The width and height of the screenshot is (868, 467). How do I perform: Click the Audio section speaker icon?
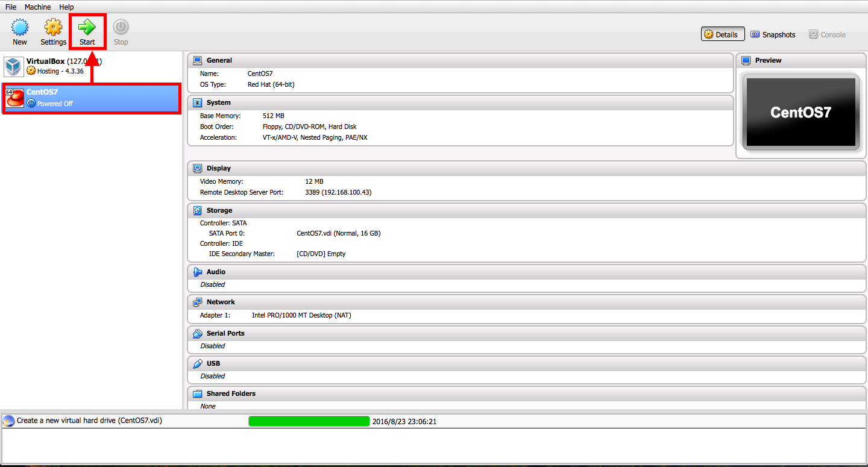tap(197, 272)
